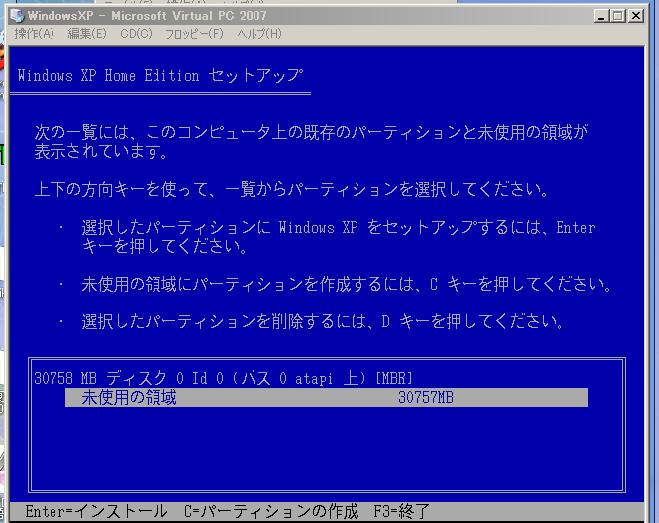Open the 操作(A) menu
The image size is (659, 523).
click(34, 34)
